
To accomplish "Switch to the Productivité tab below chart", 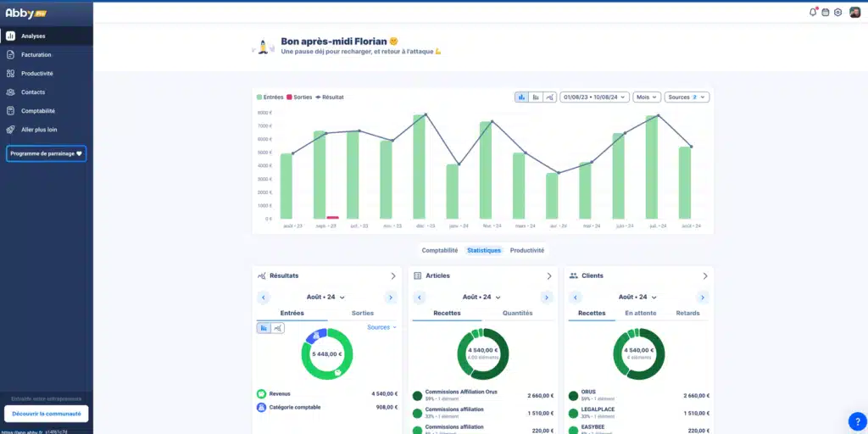I will [x=526, y=251].
